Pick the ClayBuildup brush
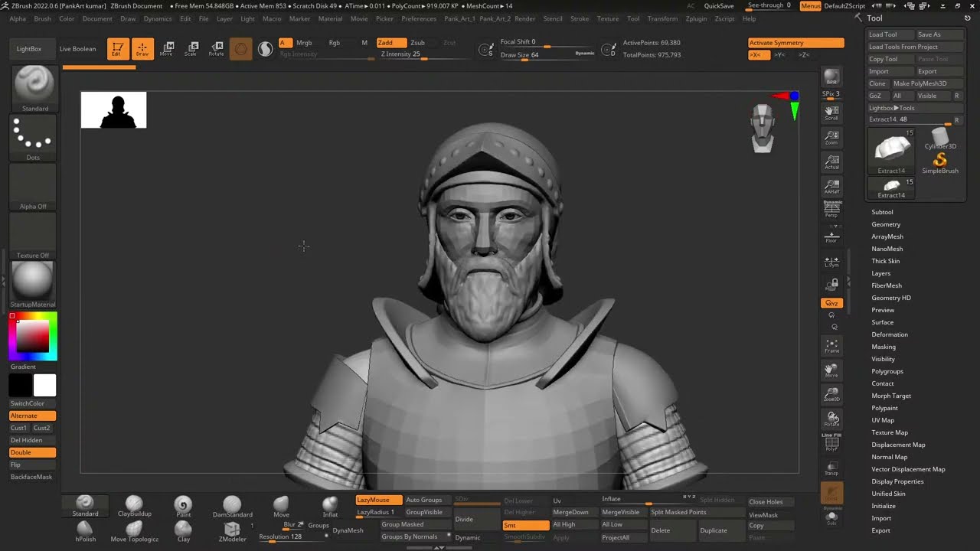 pyautogui.click(x=134, y=507)
